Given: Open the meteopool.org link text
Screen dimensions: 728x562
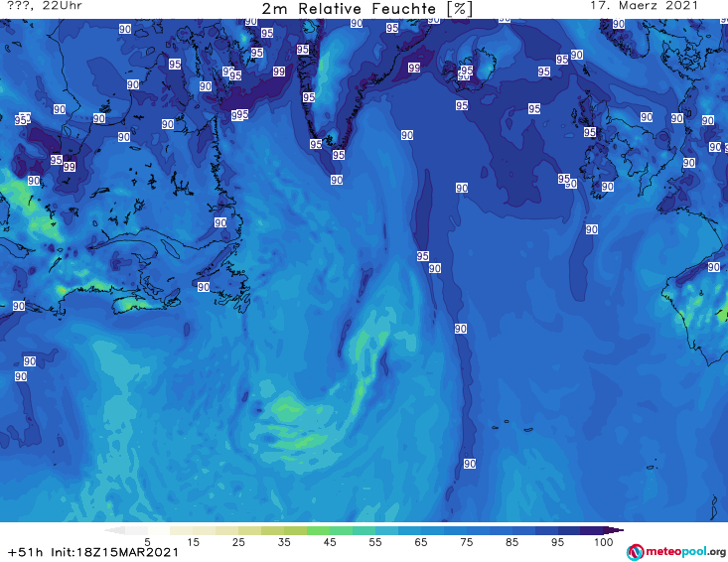Looking at the screenshot, I should (x=685, y=552).
